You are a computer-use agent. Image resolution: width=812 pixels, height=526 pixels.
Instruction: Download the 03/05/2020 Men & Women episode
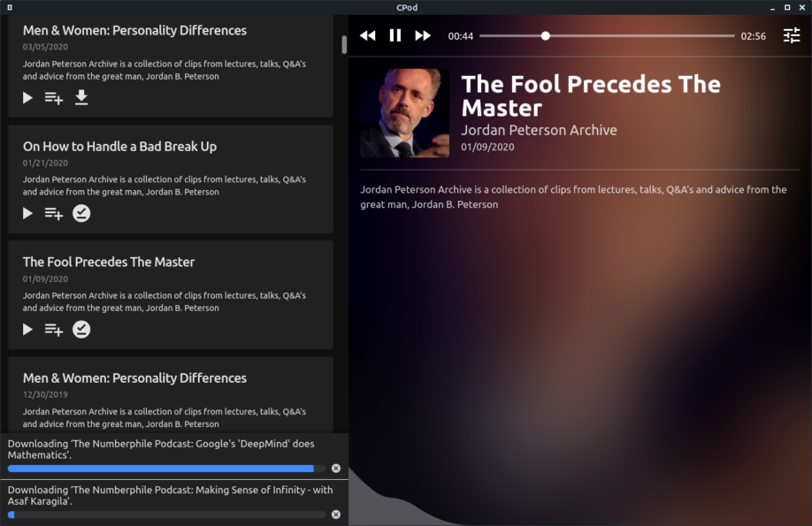coord(81,97)
